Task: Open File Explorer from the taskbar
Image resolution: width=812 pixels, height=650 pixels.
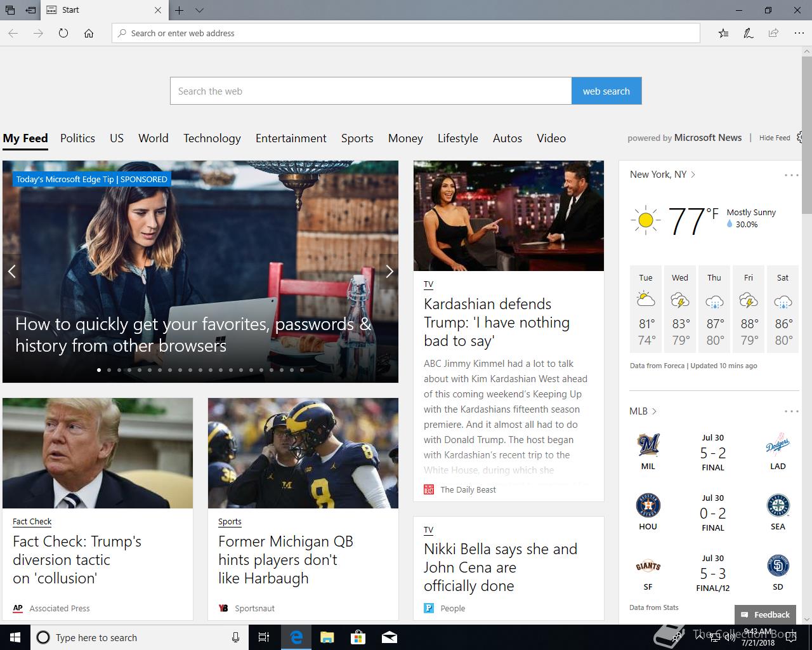Action: [327, 637]
